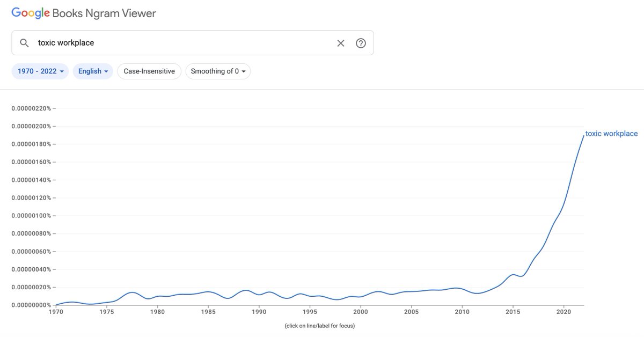Click the 0.00000040% y-axis label

31,269
